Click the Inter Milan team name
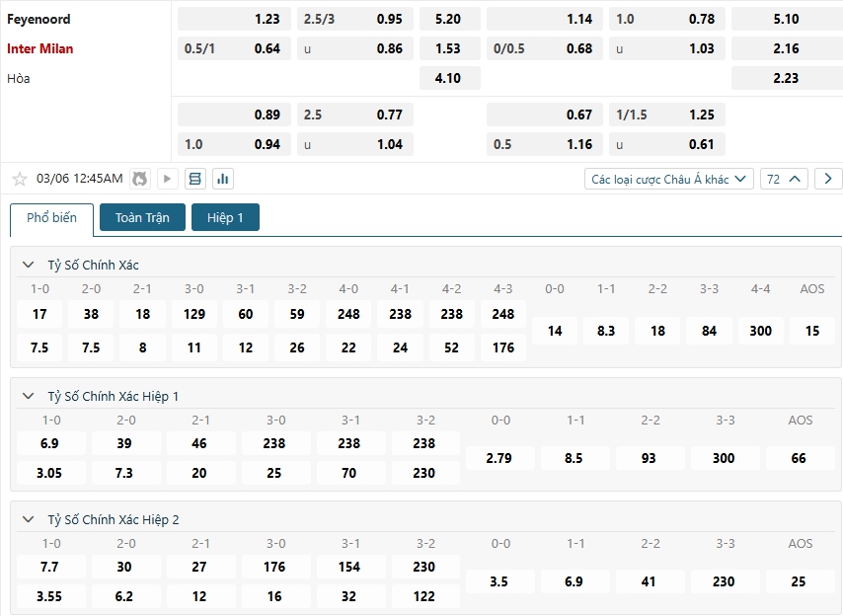This screenshot has width=843, height=616. [x=40, y=48]
